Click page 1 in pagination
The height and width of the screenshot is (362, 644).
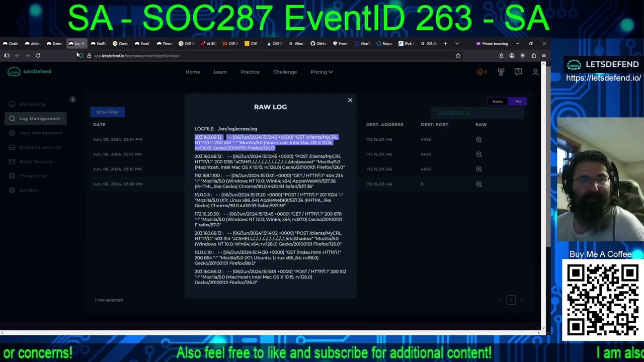(511, 300)
